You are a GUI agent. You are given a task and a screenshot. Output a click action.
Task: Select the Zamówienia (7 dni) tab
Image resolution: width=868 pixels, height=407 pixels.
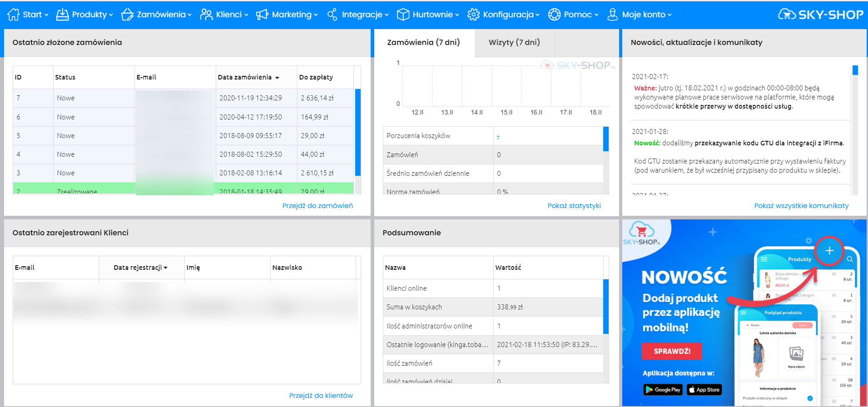423,42
